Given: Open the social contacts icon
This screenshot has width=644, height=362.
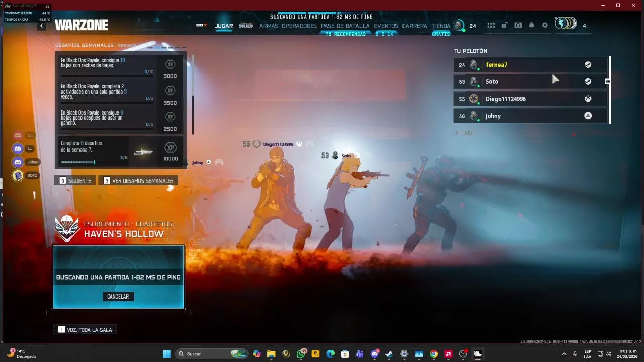Looking at the screenshot, I should (518, 25).
